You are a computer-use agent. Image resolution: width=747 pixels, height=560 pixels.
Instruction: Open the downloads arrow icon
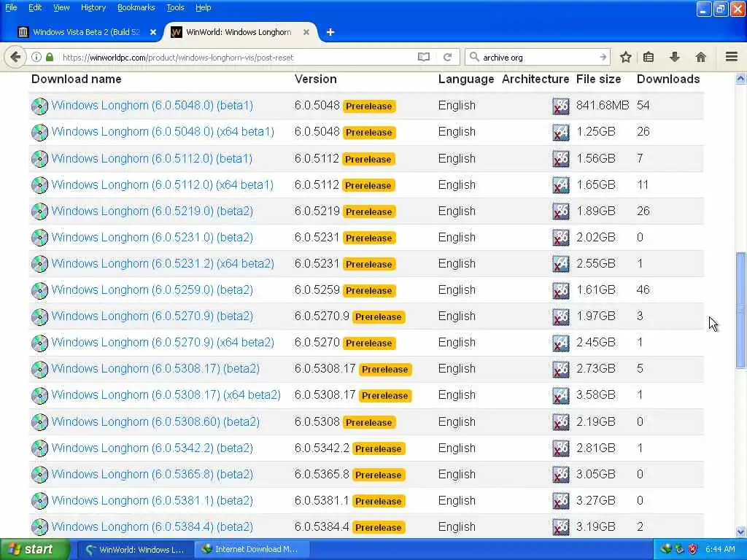point(675,57)
